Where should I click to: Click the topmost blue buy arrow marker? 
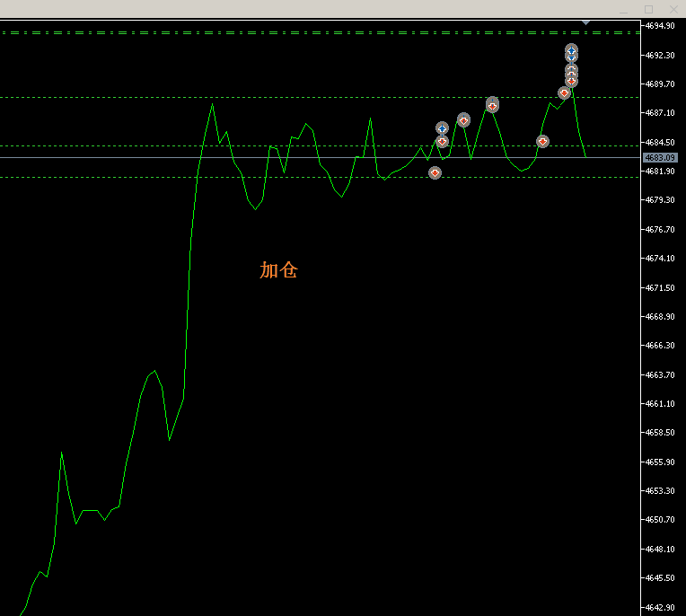(x=571, y=50)
